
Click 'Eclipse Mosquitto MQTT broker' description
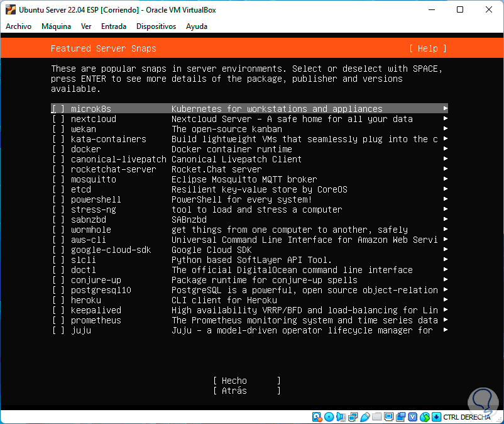click(244, 179)
